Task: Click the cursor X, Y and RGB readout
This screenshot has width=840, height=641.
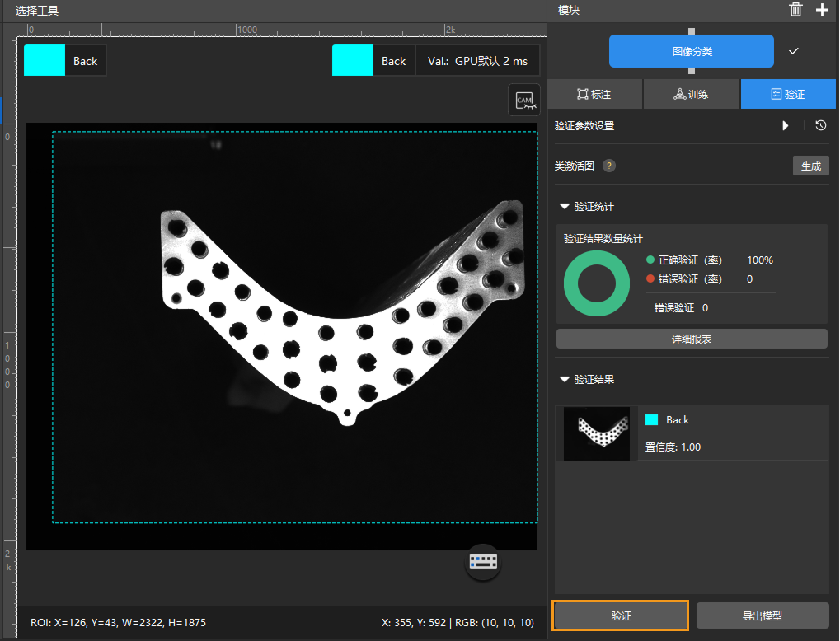Action: click(458, 622)
